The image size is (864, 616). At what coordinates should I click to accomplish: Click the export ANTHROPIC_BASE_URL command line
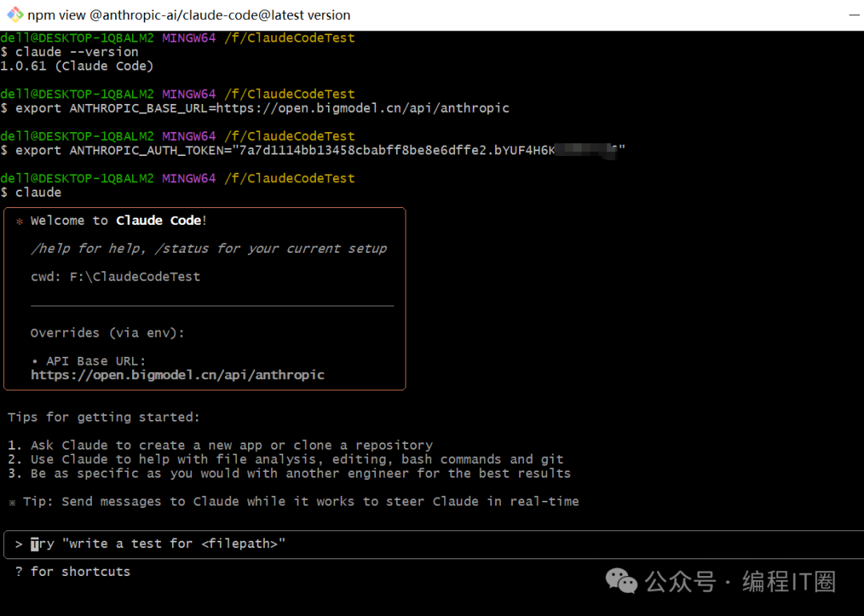(x=255, y=108)
